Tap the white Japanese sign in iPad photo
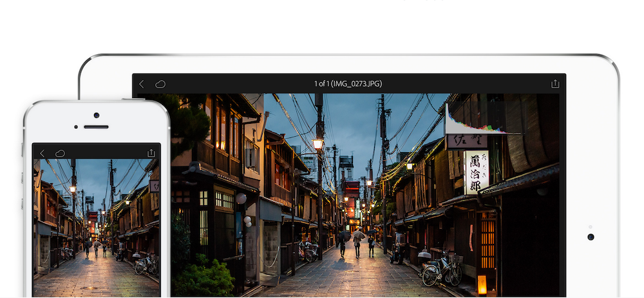Viewport: 644px width, 298px height. pyautogui.click(x=476, y=172)
